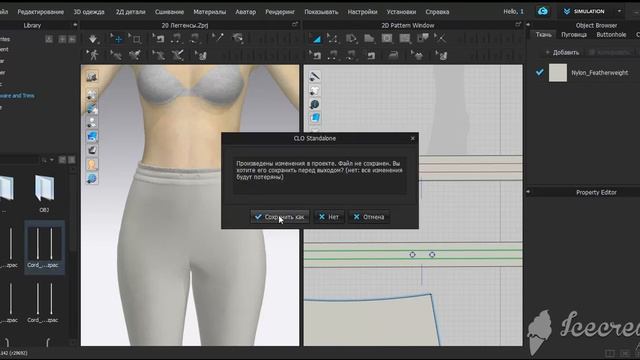Click the Добавить fabric button
Image resolution: width=640 pixels, height=360 pixels.
[562, 52]
